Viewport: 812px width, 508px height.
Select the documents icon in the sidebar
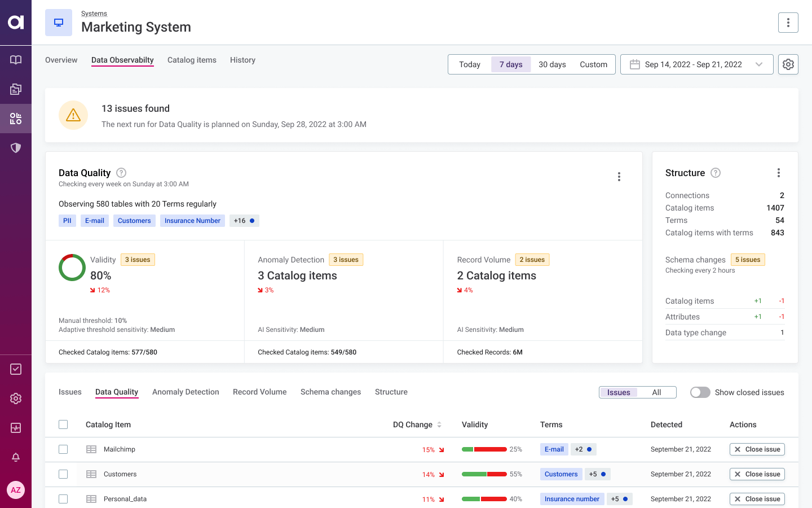[15, 89]
